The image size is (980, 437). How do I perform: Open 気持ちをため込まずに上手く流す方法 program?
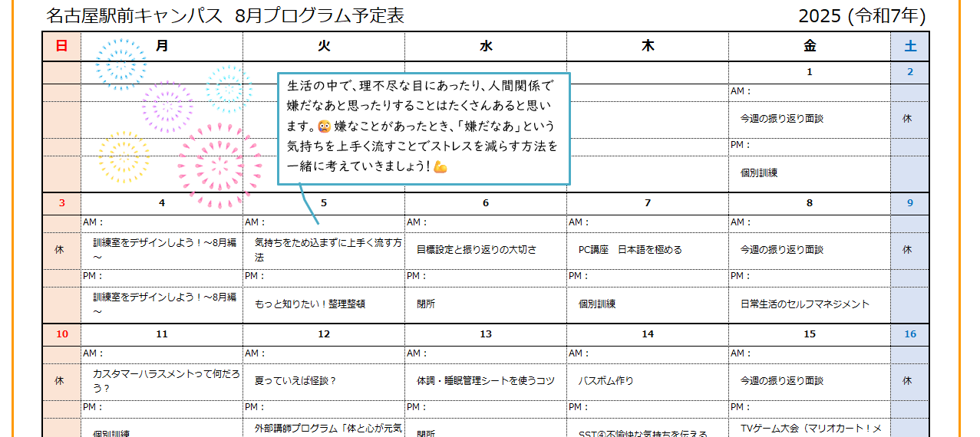pyautogui.click(x=328, y=251)
